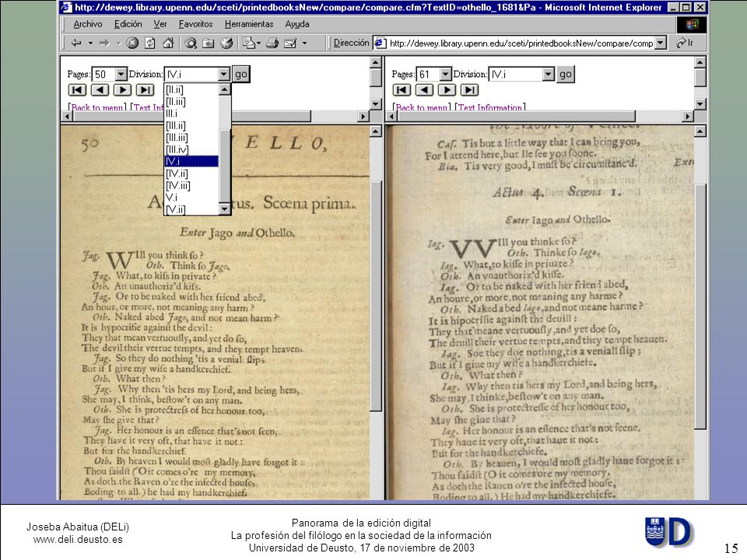Open the Search toolbar icon
The width and height of the screenshot is (747, 560).
coord(191,44)
